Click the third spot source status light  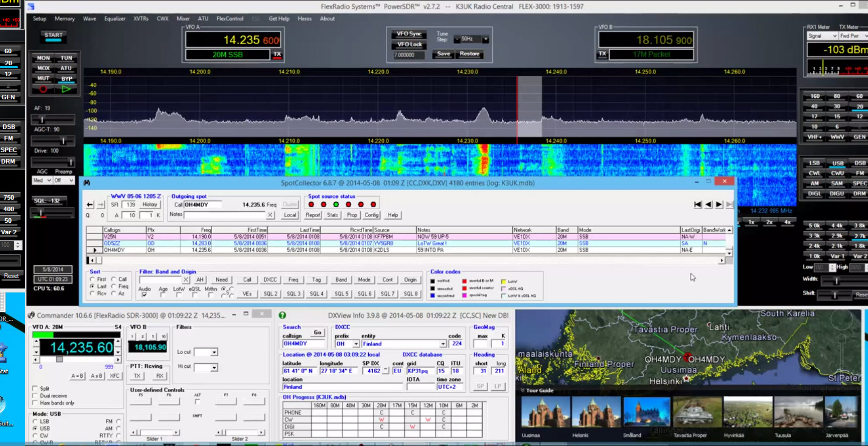click(x=336, y=204)
